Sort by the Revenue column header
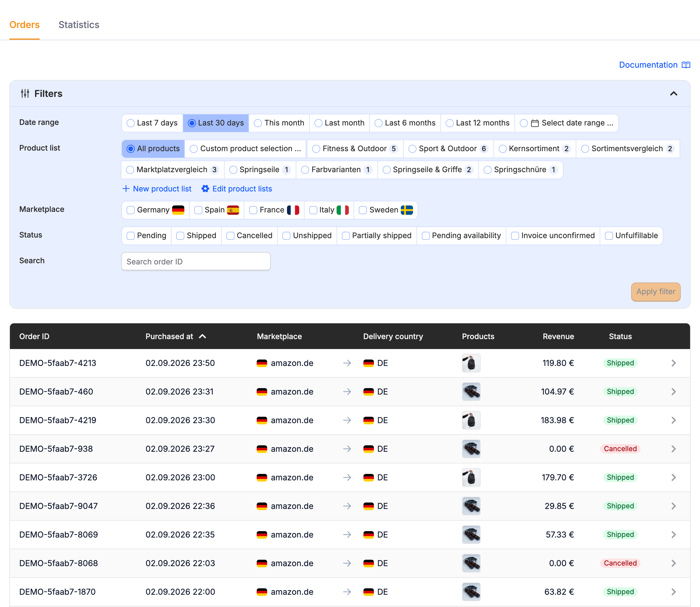 558,336
